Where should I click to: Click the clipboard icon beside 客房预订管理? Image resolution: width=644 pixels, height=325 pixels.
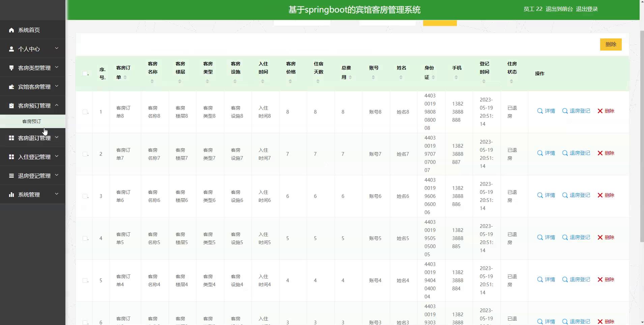11,106
